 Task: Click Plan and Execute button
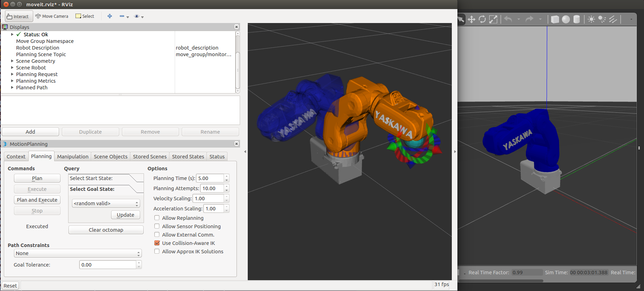pyautogui.click(x=37, y=200)
